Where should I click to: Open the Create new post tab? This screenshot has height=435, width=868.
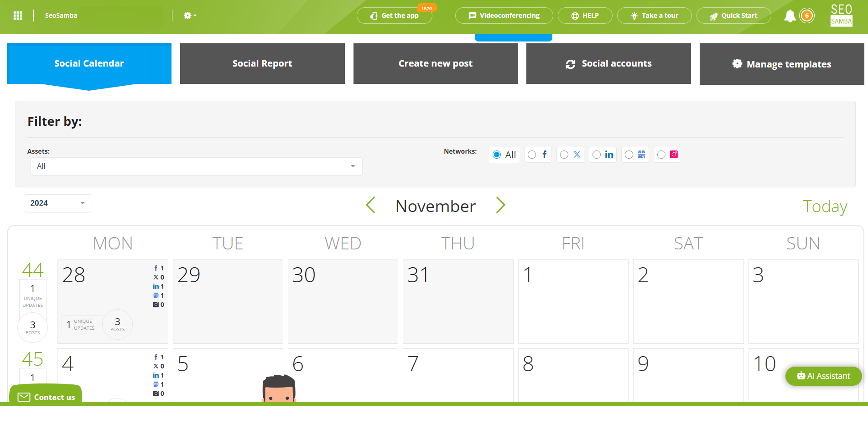click(x=435, y=63)
